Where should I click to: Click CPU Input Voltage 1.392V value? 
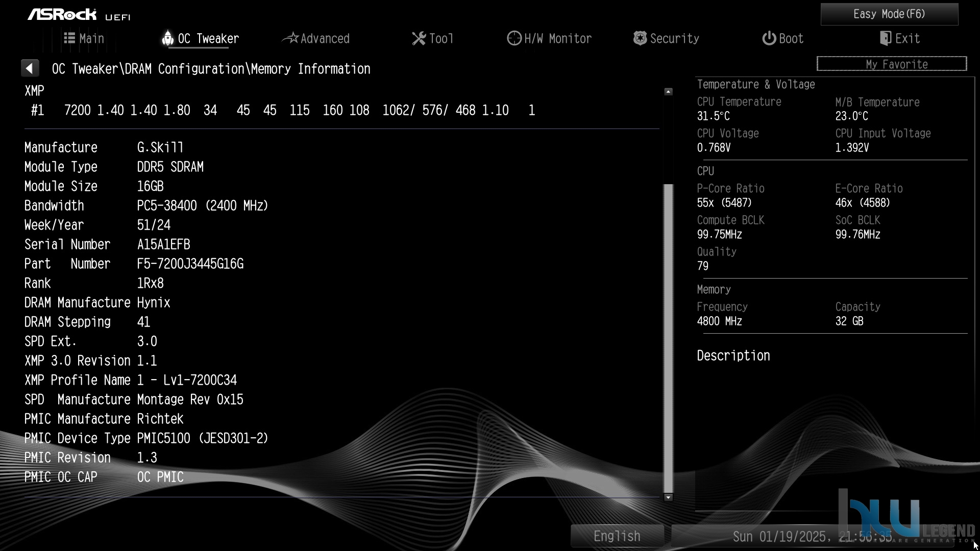pyautogui.click(x=852, y=147)
